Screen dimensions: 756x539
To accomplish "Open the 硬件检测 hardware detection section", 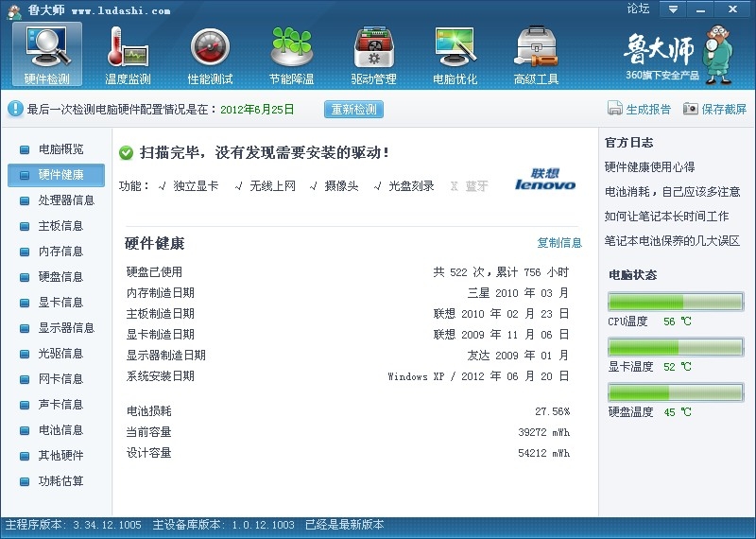I will pos(47,55).
